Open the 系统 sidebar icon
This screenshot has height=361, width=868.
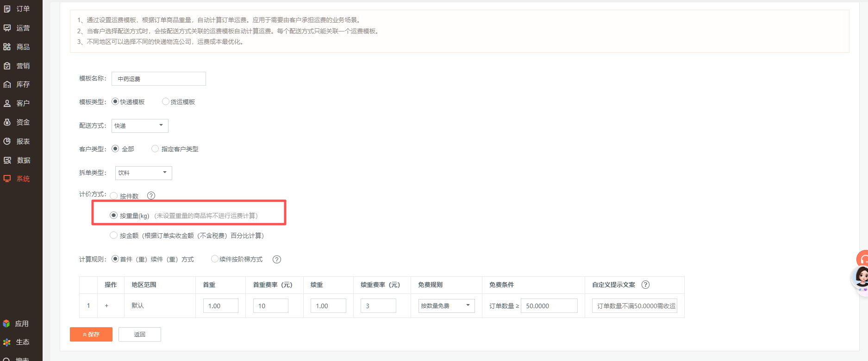(x=7, y=179)
